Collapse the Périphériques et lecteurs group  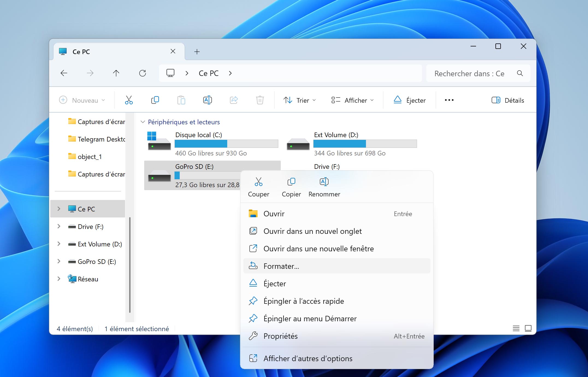pos(143,122)
